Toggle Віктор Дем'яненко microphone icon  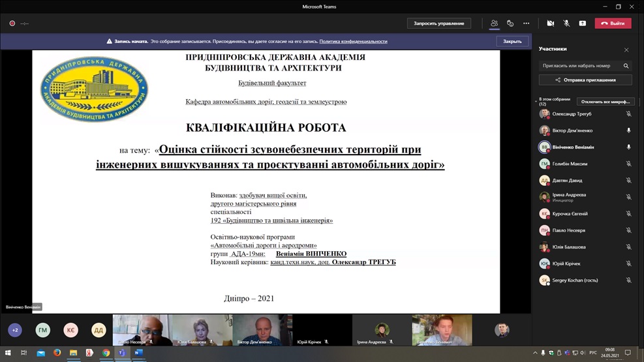pyautogui.click(x=628, y=130)
